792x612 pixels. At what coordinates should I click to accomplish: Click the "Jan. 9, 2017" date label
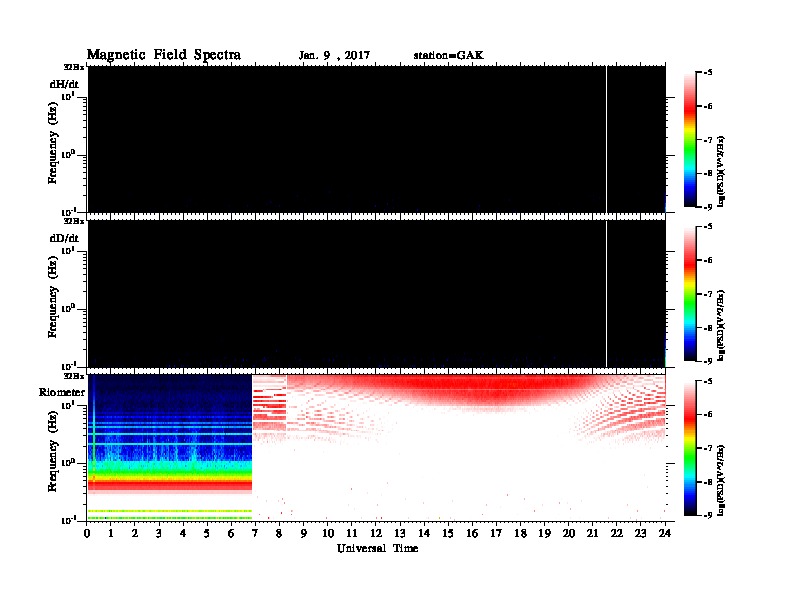pos(334,56)
